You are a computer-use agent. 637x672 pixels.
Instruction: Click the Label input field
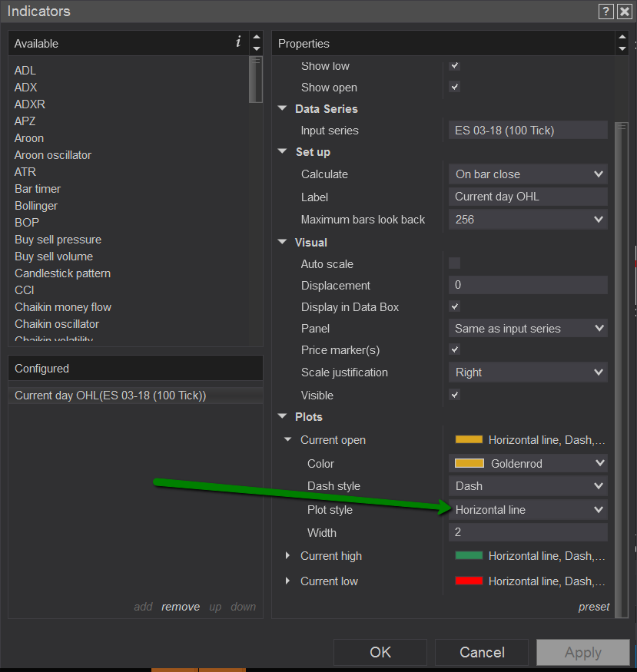(528, 197)
